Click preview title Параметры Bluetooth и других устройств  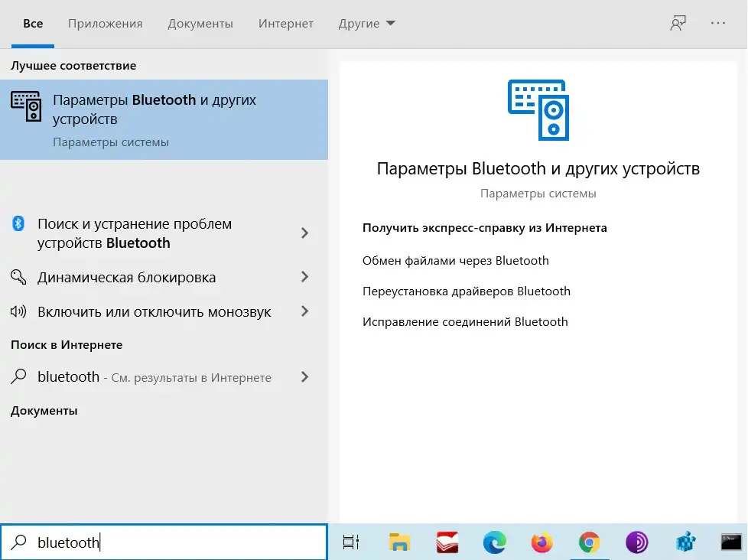tap(538, 168)
